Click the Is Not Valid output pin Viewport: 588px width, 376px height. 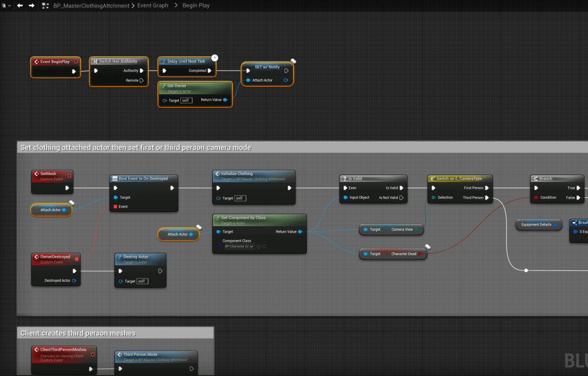(x=402, y=197)
